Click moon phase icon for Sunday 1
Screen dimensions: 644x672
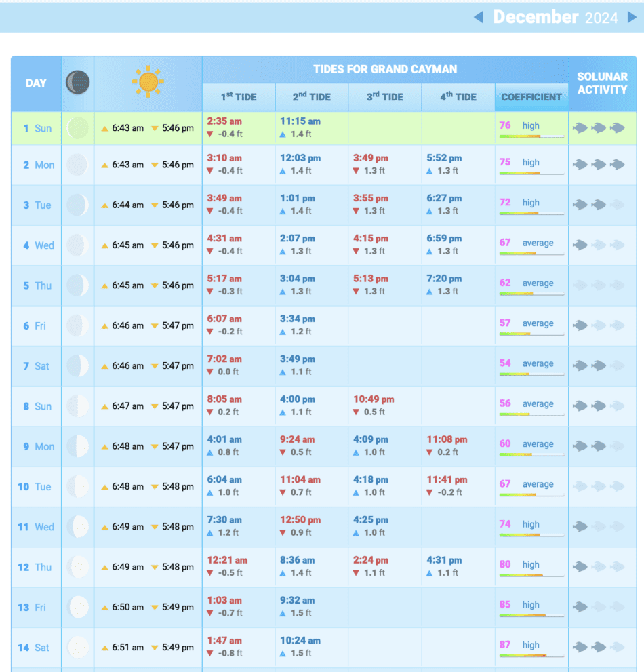point(77,128)
